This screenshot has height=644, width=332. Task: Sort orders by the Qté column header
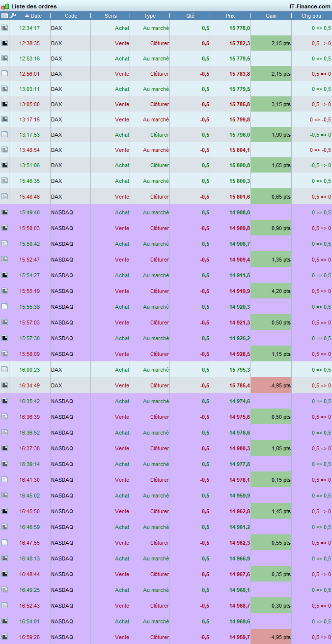[190, 16]
